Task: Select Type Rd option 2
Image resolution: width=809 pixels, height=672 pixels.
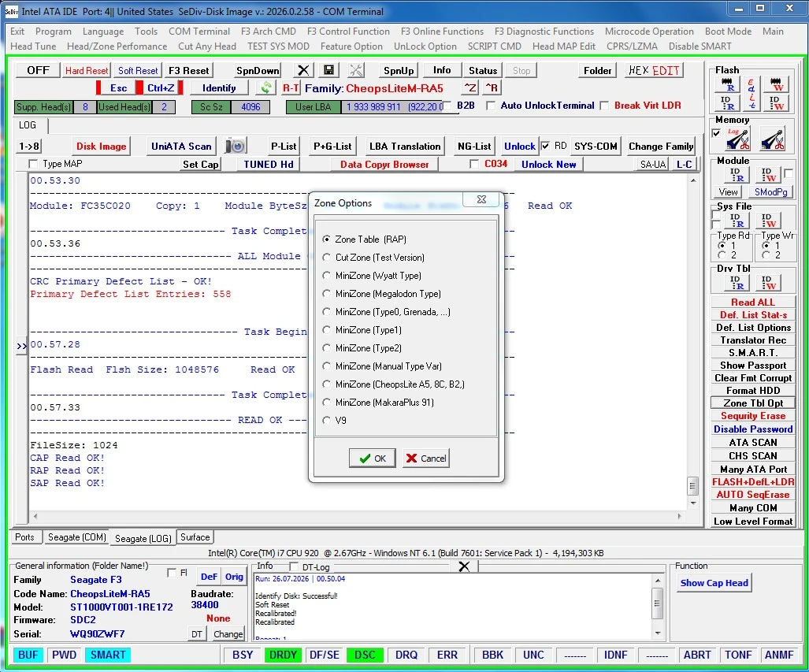Action: 722,255
